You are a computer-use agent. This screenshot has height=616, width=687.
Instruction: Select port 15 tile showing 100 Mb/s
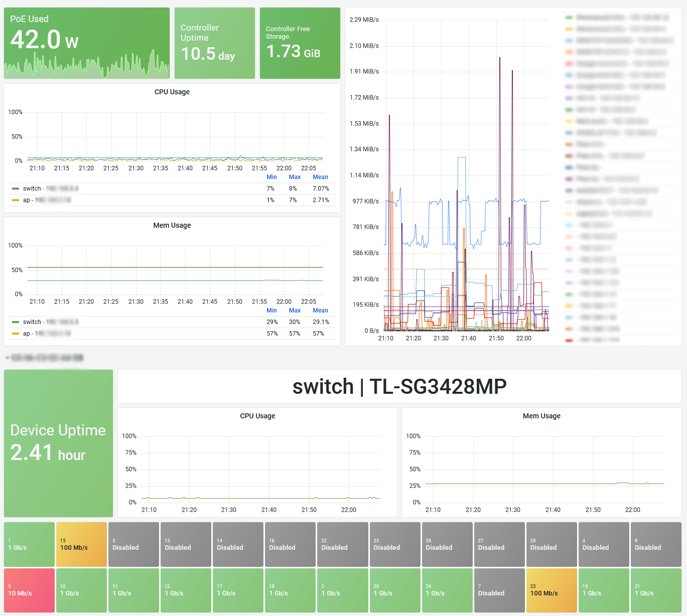(x=81, y=545)
